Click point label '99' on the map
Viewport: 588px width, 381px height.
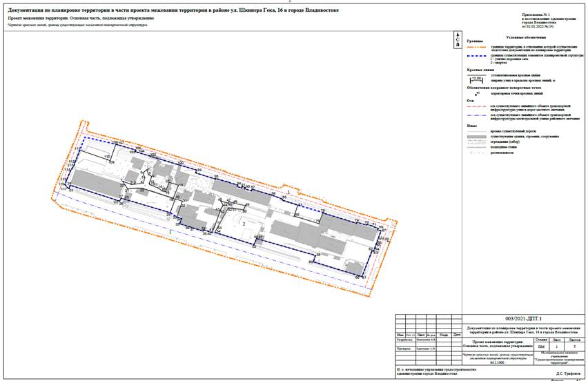click(x=199, y=170)
